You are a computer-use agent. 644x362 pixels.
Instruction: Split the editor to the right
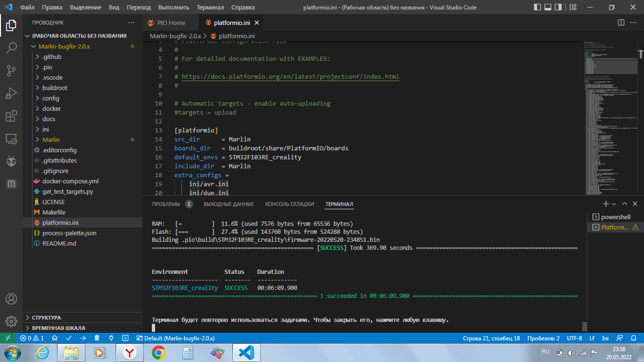click(x=621, y=23)
